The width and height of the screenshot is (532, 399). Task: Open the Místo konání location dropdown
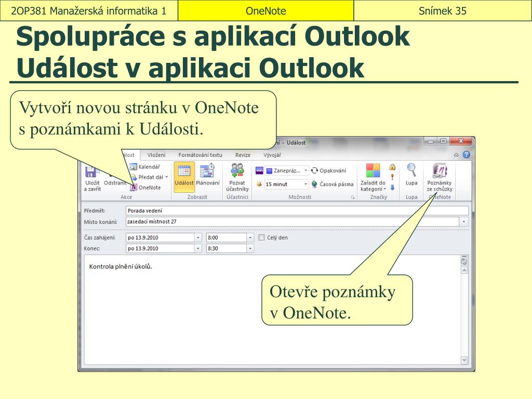pos(464,222)
